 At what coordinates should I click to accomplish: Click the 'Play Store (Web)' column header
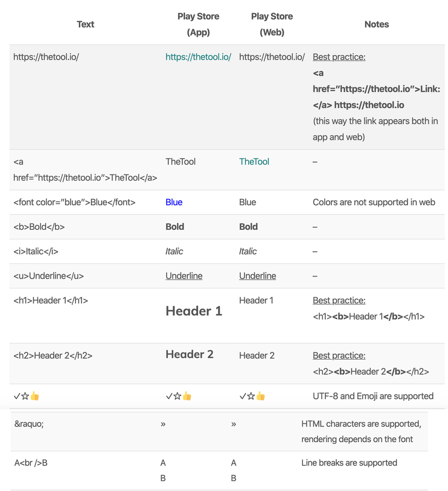pyautogui.click(x=272, y=24)
